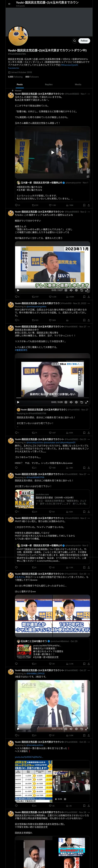Open the profile search magnifier icon
This screenshot has height=868, width=98.
click(74, 41)
